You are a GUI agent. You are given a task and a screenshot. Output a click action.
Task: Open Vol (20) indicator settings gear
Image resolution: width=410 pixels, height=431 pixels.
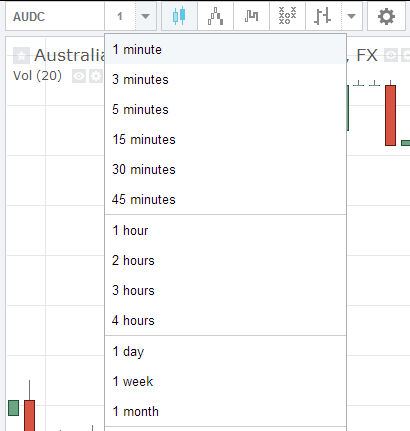(96, 77)
